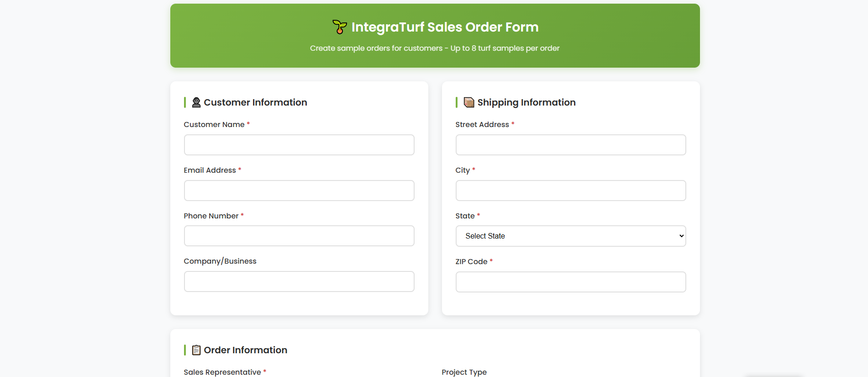The width and height of the screenshot is (868, 377).
Task: Click the package icon beside Shipping Information
Action: click(468, 102)
